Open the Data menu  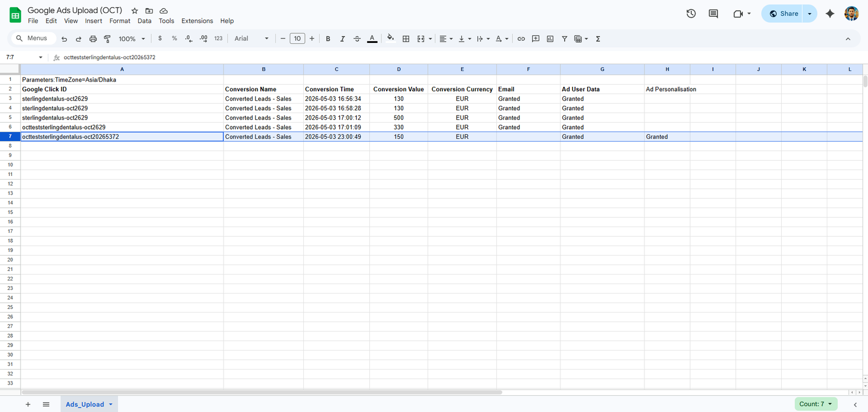[x=144, y=21]
